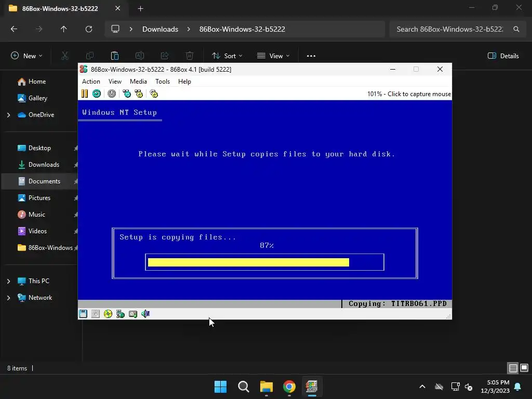
Task: Click the sound speaker status icon
Action: click(145, 314)
